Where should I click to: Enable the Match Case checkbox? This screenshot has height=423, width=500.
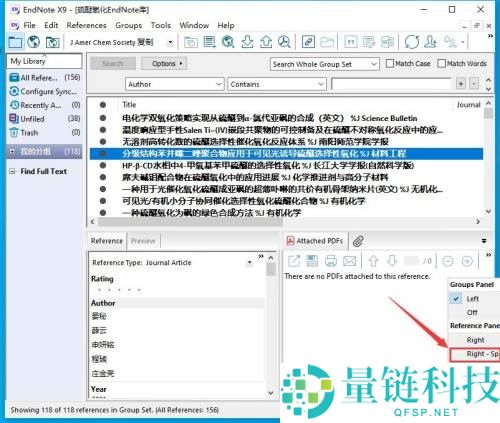[389, 63]
